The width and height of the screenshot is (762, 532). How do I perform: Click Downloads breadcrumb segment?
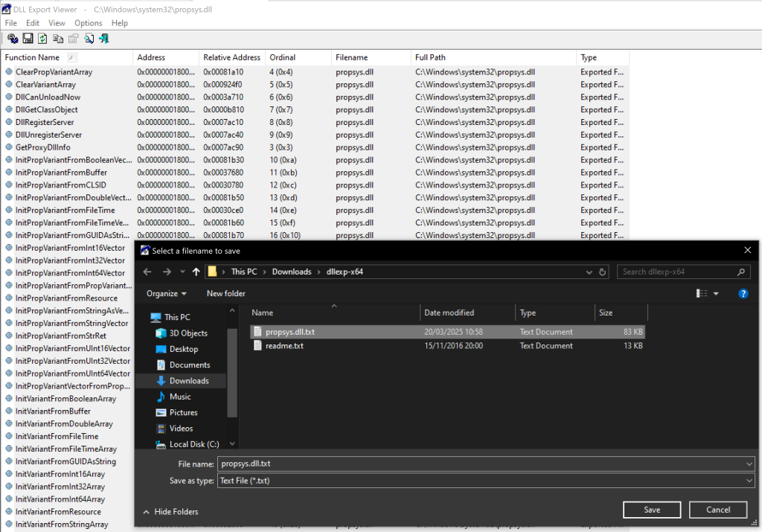(292, 272)
